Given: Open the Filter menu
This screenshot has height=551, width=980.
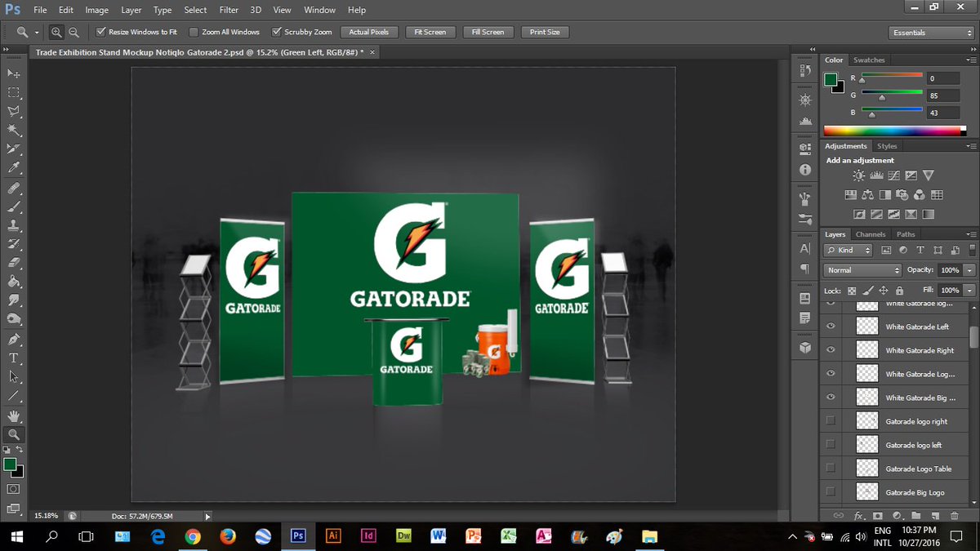Looking at the screenshot, I should [228, 10].
